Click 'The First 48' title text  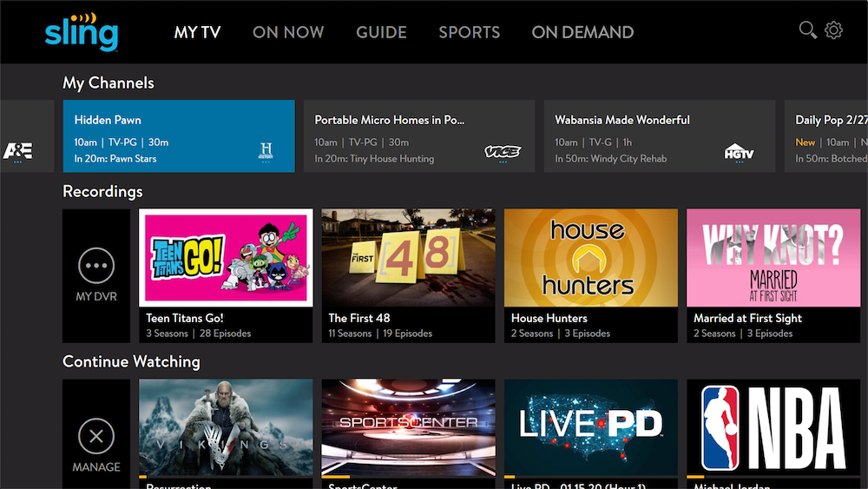(x=359, y=318)
